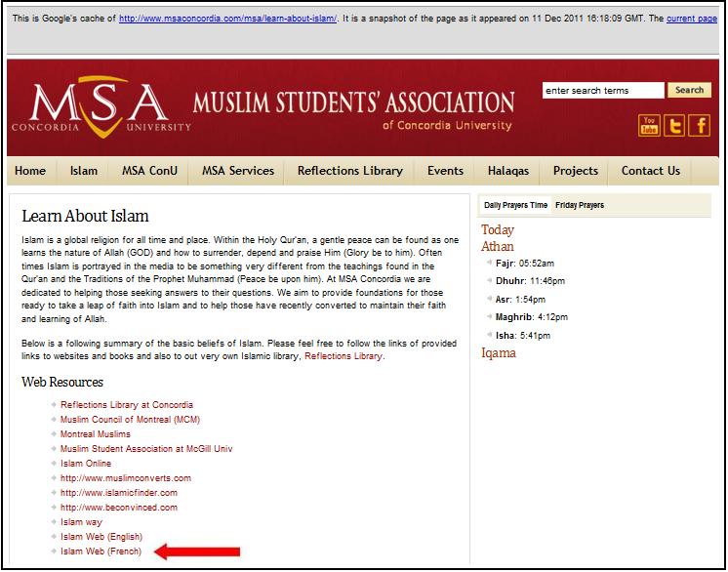
Task: Select Contact Us in navigation
Action: tap(650, 171)
